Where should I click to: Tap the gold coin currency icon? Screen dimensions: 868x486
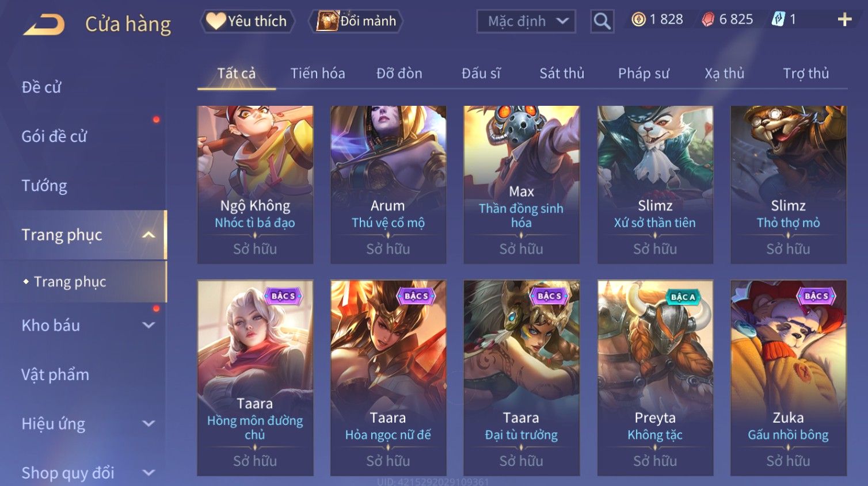[x=638, y=20]
